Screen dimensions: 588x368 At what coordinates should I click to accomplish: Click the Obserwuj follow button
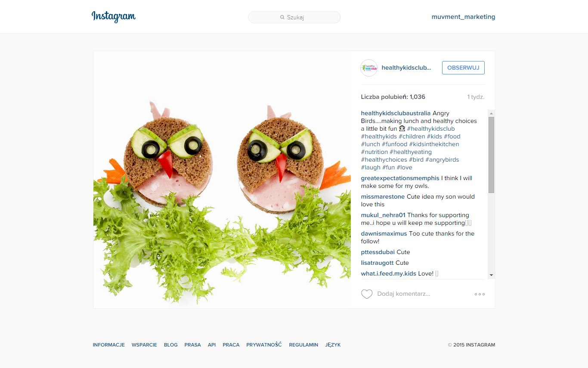coord(463,68)
